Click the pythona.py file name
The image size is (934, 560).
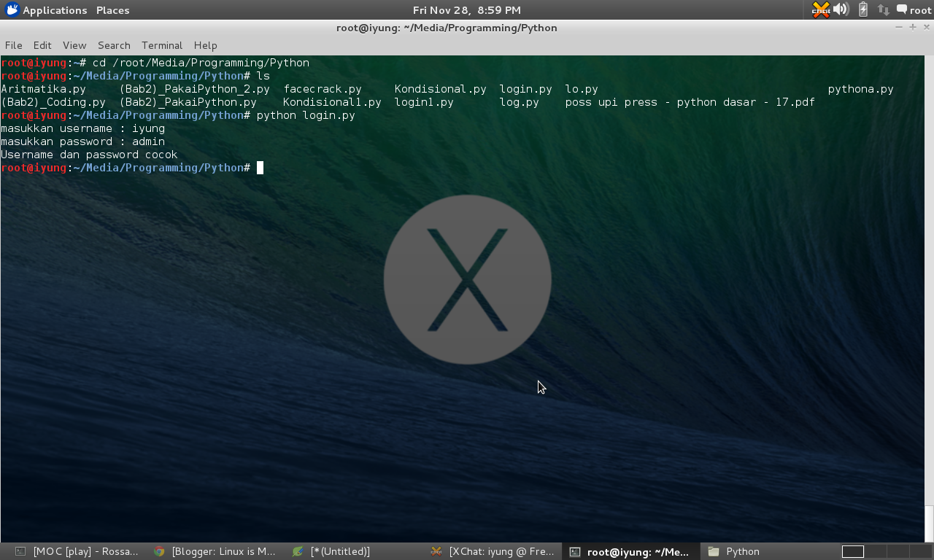tap(860, 89)
